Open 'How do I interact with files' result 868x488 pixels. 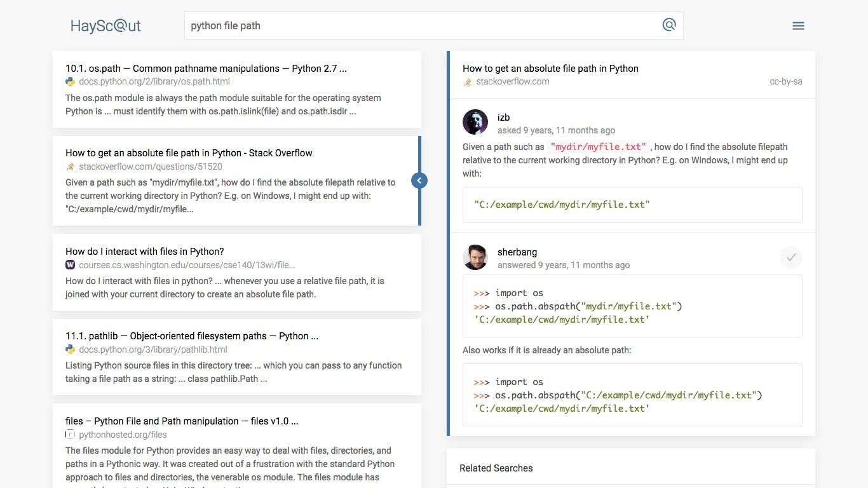pyautogui.click(x=145, y=252)
